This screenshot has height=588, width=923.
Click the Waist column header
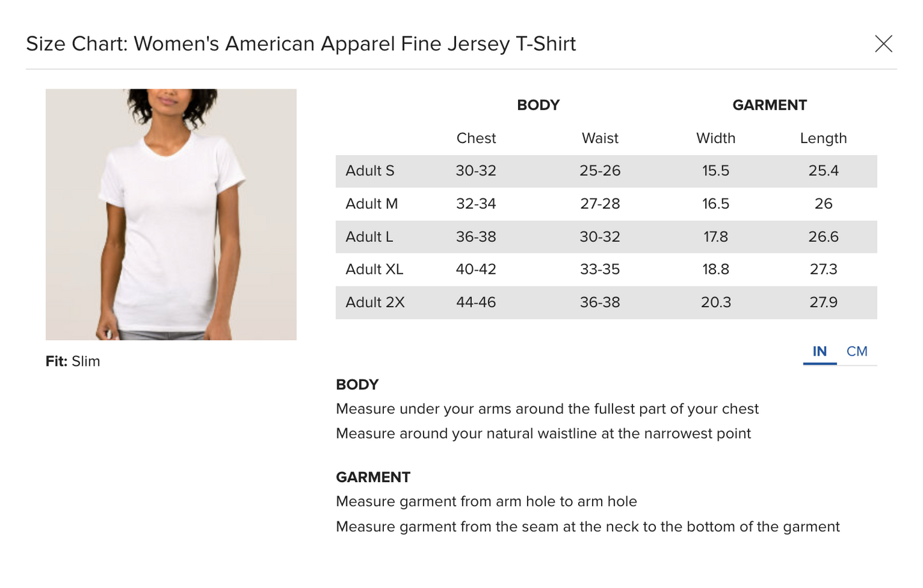(600, 139)
